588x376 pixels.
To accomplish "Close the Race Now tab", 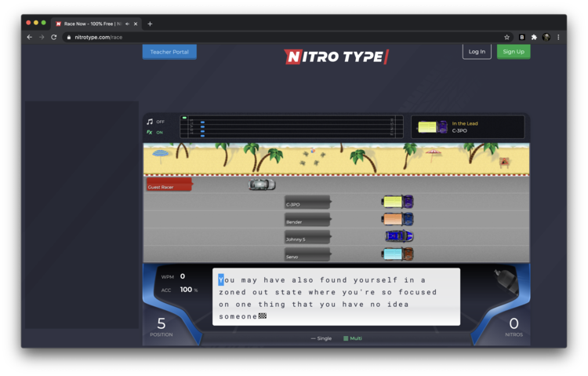I will pos(136,24).
